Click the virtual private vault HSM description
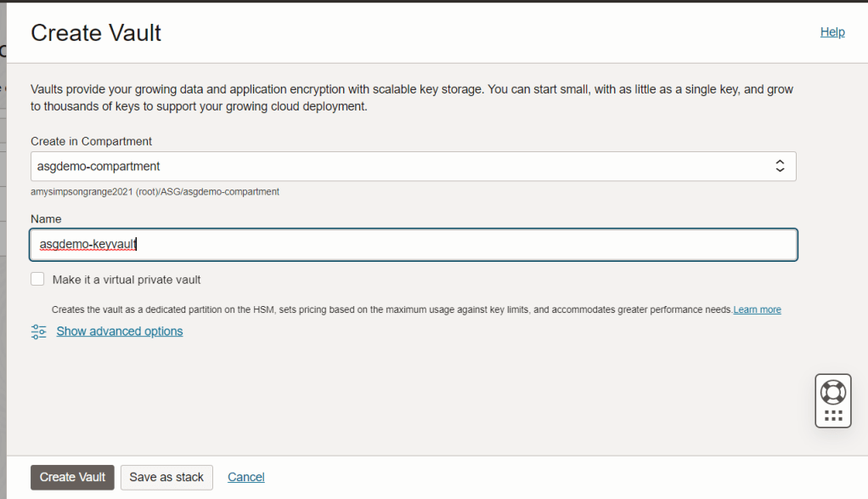This screenshot has width=868, height=499. click(x=391, y=310)
